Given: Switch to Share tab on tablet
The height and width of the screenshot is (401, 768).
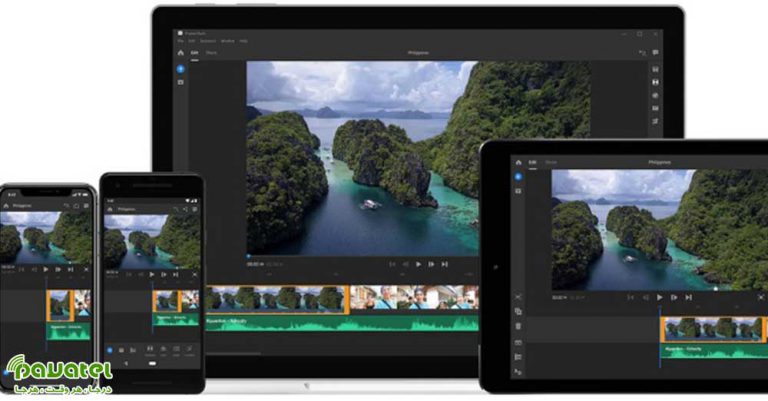Looking at the screenshot, I should (x=551, y=162).
